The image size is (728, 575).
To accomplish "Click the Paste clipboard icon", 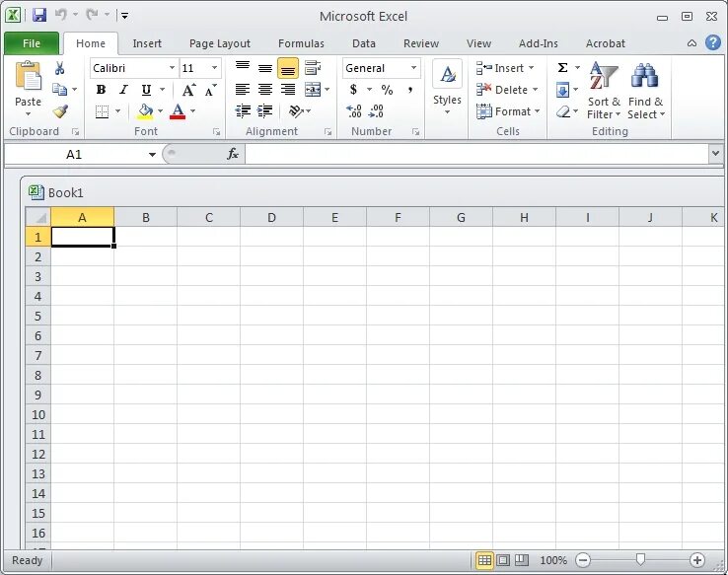I will coord(28,76).
